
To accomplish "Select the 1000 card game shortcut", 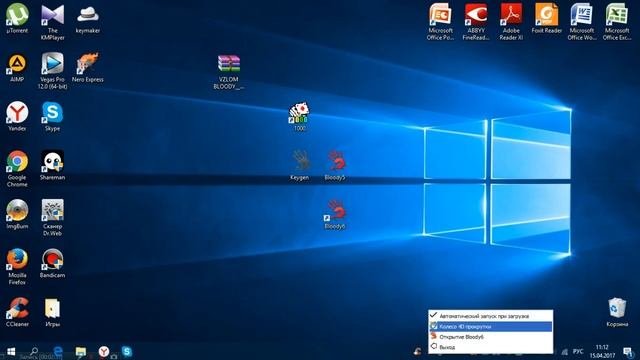I will (x=299, y=117).
